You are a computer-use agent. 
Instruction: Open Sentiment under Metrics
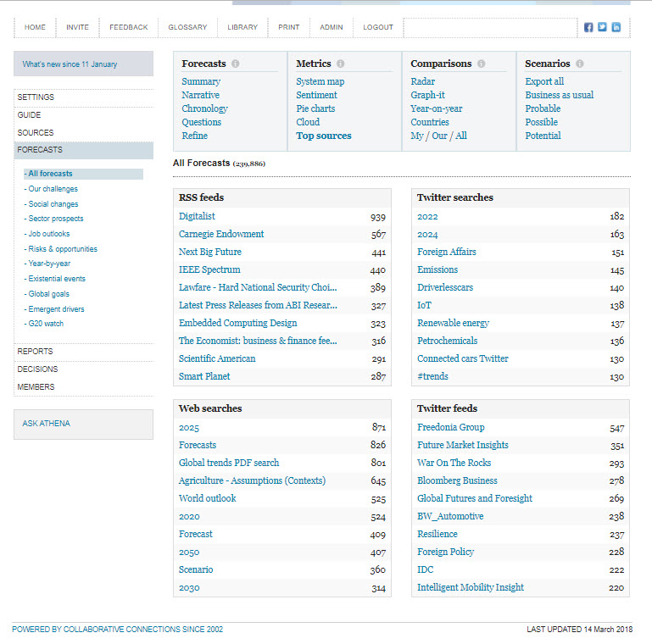[x=316, y=95]
